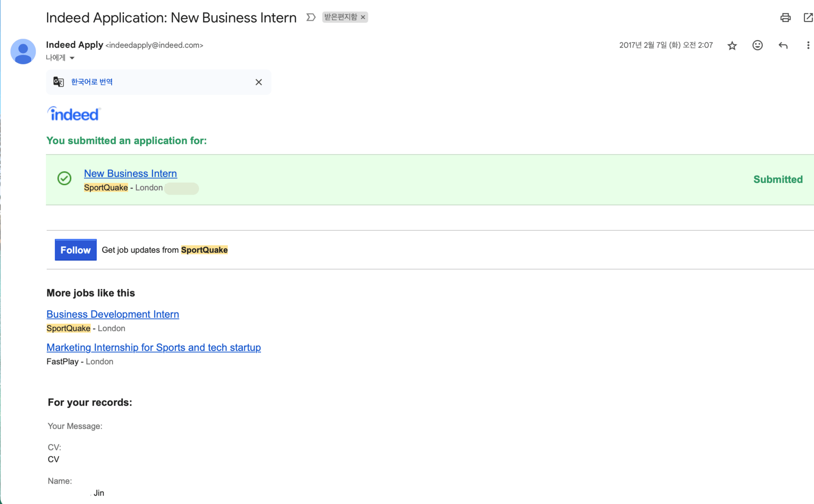Follow SportQuake for job updates
This screenshot has width=814, height=504.
[x=76, y=250]
